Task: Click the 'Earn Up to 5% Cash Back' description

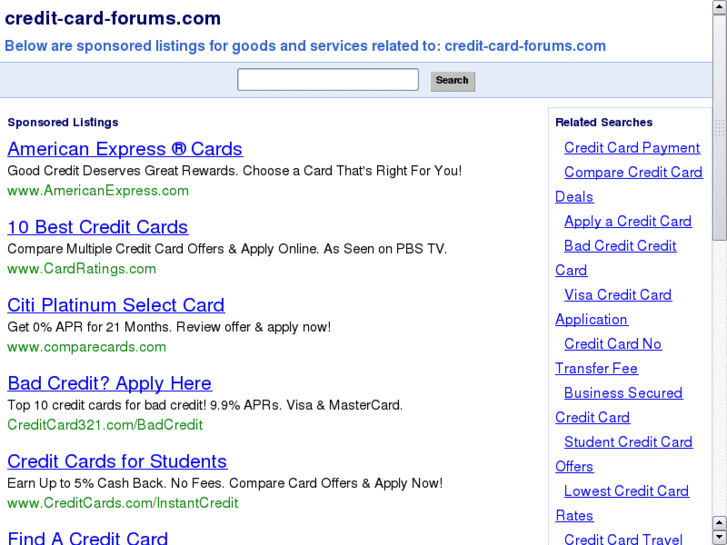Action: [225, 483]
